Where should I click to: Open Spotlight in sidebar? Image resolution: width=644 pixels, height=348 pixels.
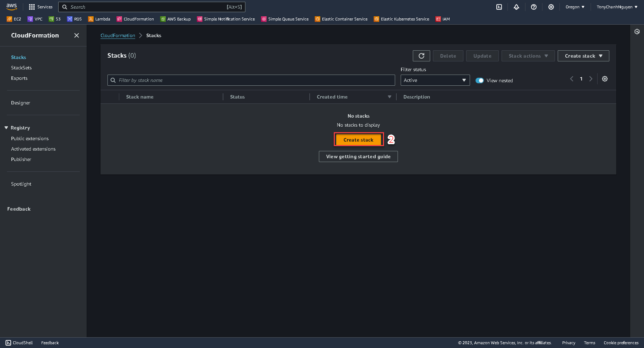(x=21, y=184)
